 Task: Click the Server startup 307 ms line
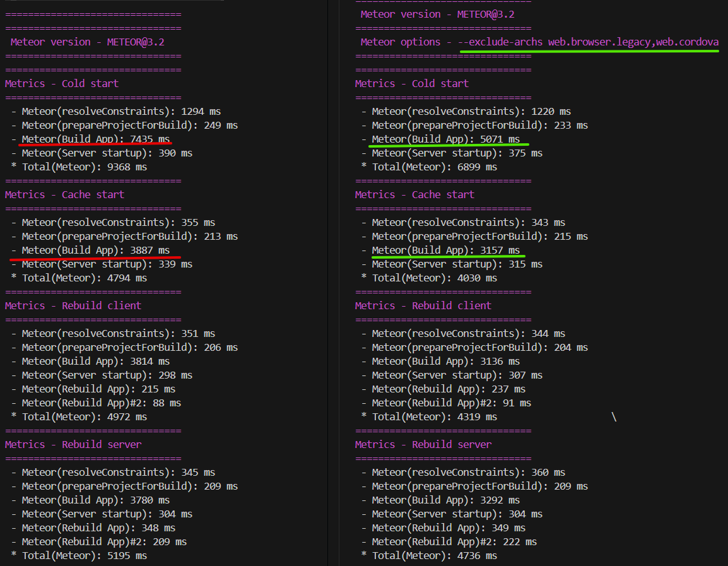point(452,375)
